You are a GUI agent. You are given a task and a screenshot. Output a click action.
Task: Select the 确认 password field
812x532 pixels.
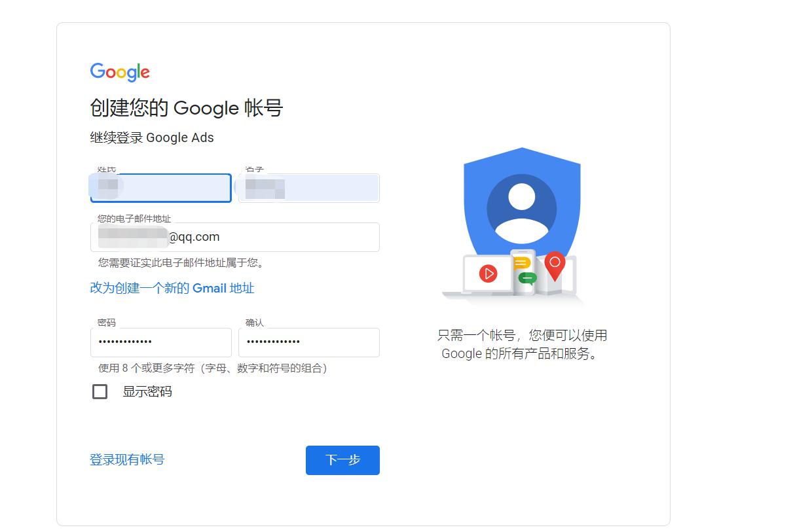click(x=309, y=342)
